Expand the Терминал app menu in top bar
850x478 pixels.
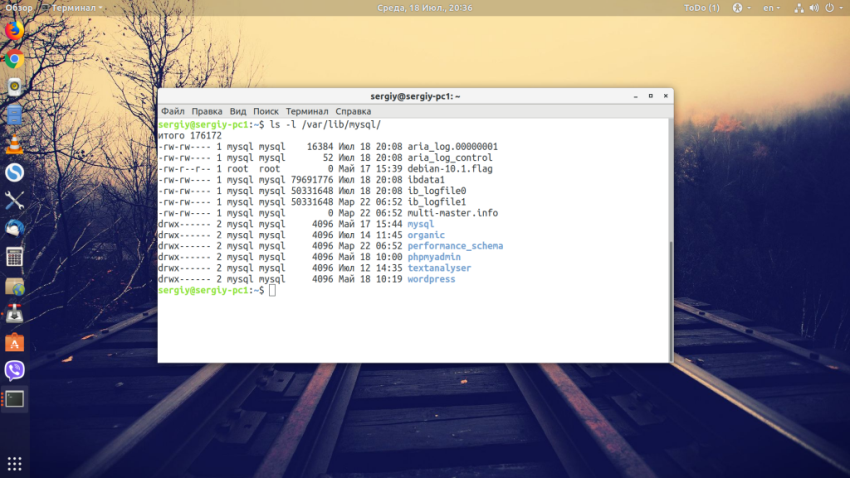tap(74, 8)
